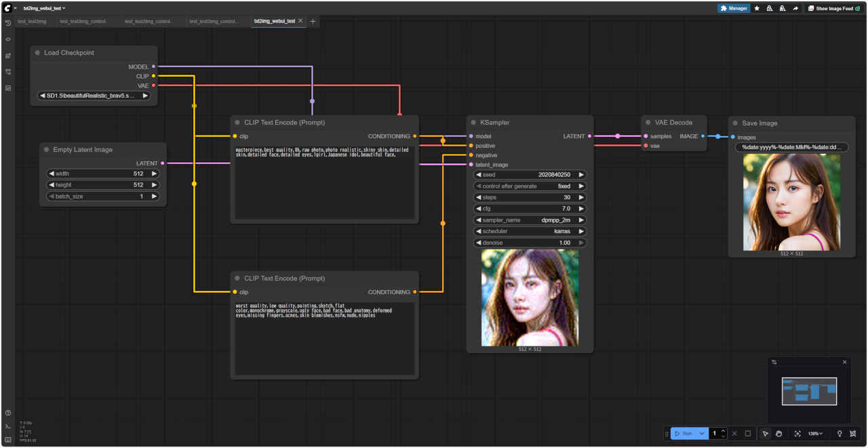Switch to the first test_text2img tab
This screenshot has width=868, height=448.
(32, 21)
